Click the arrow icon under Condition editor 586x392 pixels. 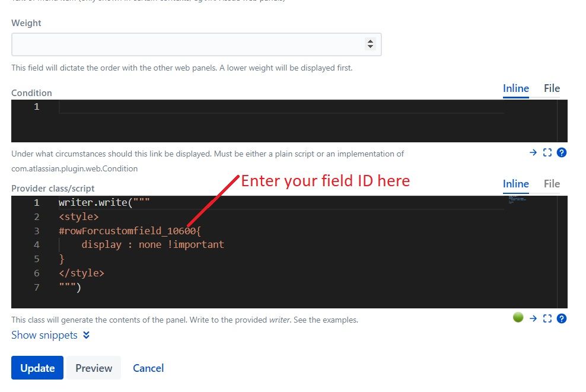tap(533, 152)
